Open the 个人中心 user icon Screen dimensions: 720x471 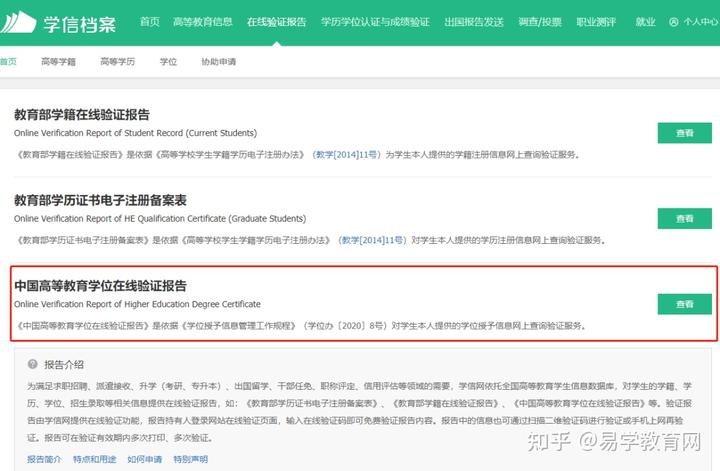[x=673, y=22]
